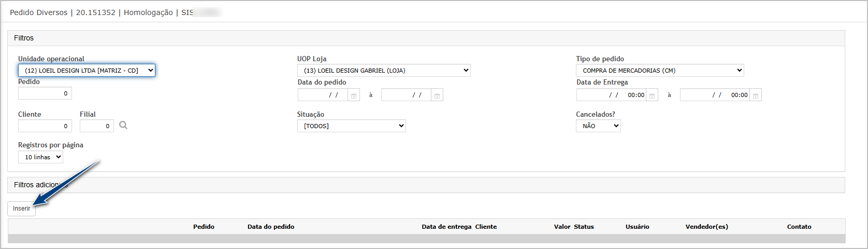Open the Unidade operacional dropdown
Screen dimensions: 868x249
pyautogui.click(x=86, y=71)
